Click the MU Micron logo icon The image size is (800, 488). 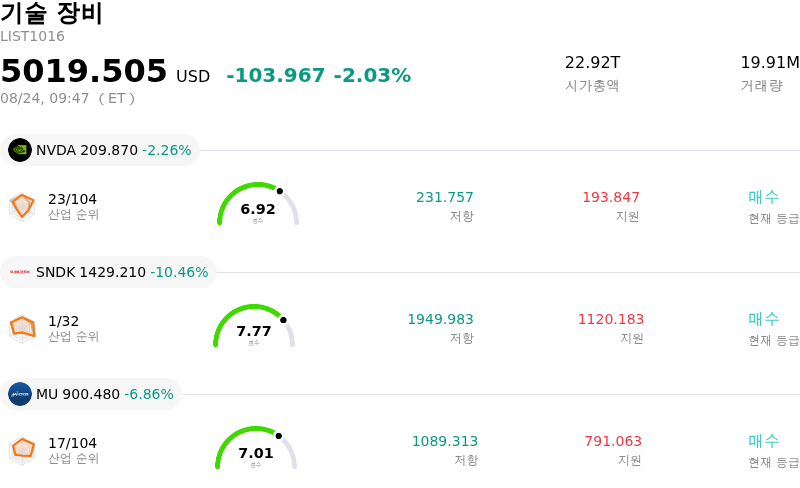tap(20, 394)
